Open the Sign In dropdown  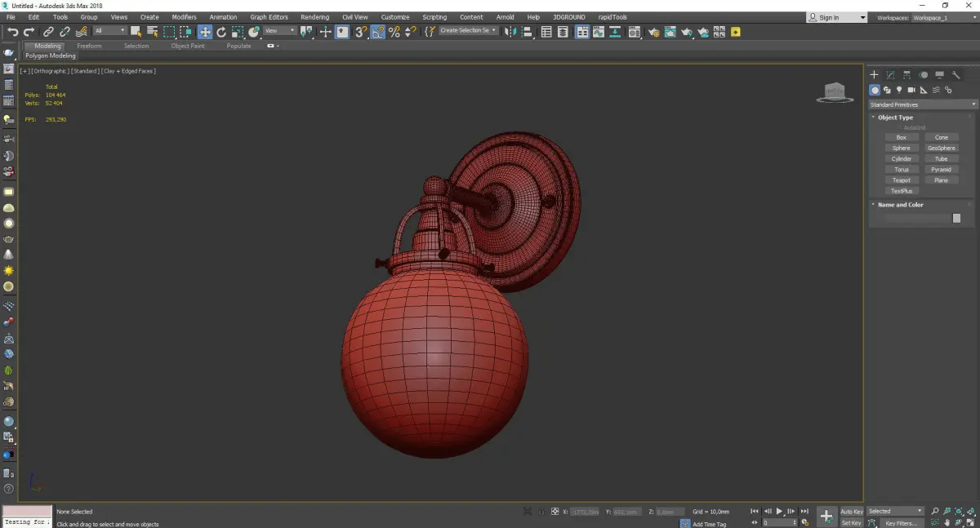point(837,17)
